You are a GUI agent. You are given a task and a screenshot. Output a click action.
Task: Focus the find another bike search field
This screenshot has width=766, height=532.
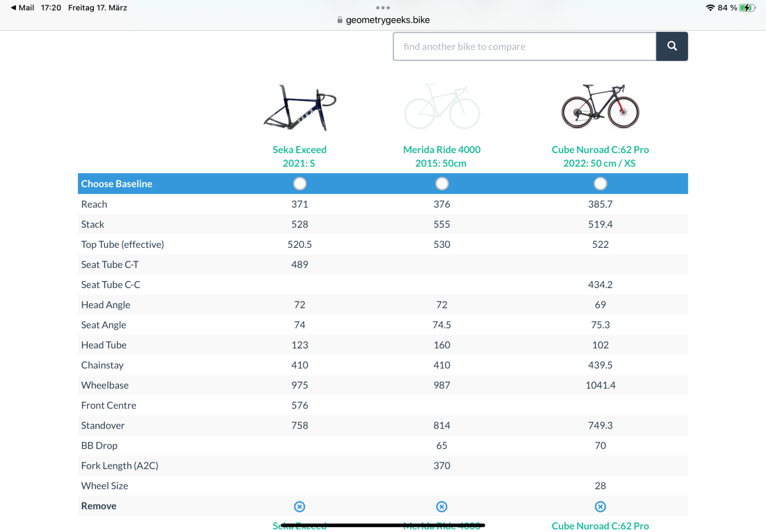(x=524, y=46)
